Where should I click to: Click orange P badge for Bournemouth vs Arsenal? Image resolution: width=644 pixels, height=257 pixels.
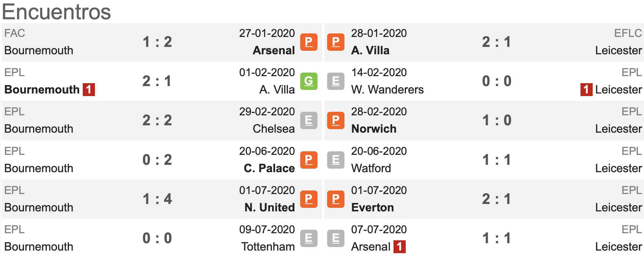coord(309,42)
